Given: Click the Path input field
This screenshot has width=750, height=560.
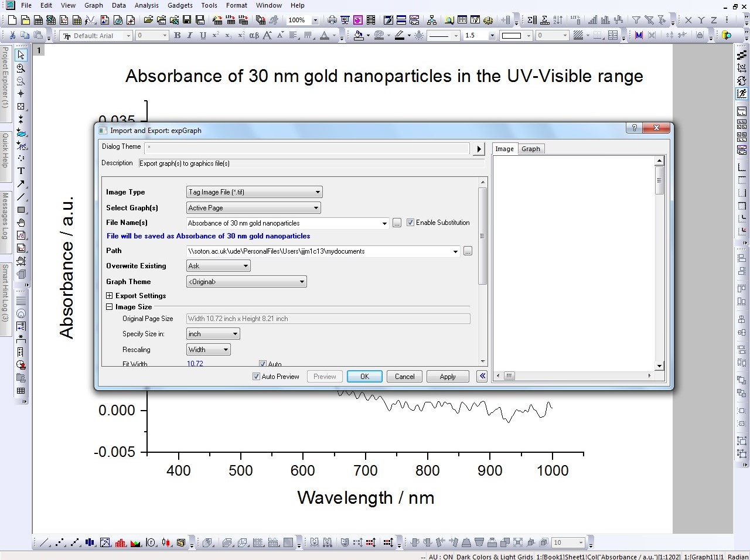Looking at the screenshot, I should coord(319,251).
